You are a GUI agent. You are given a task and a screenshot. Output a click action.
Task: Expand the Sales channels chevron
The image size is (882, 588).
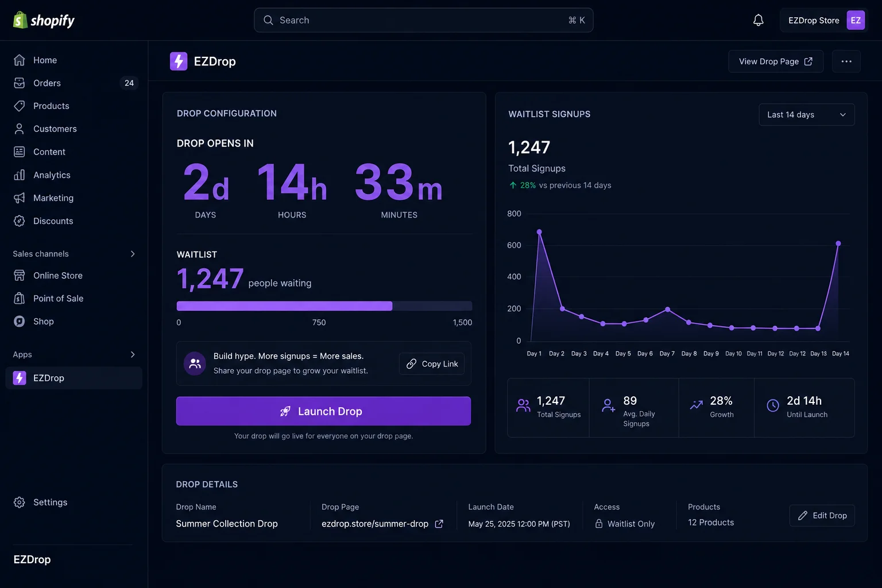pyautogui.click(x=133, y=254)
